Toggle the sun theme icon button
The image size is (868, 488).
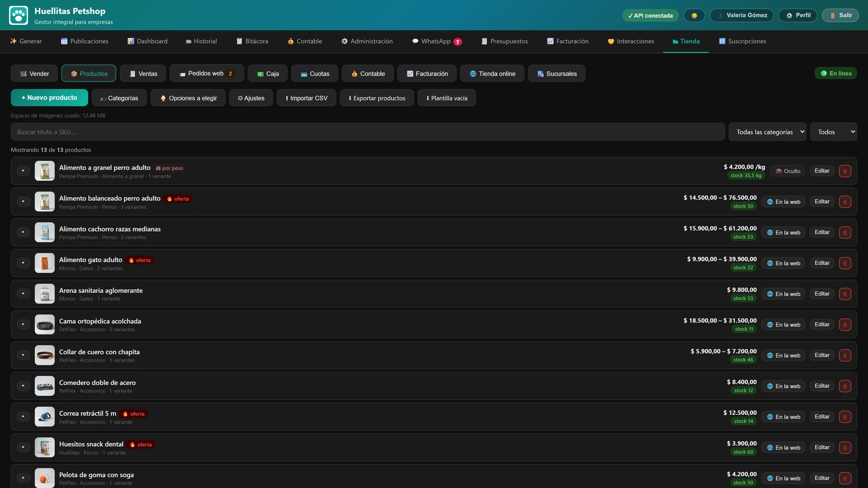(x=694, y=15)
